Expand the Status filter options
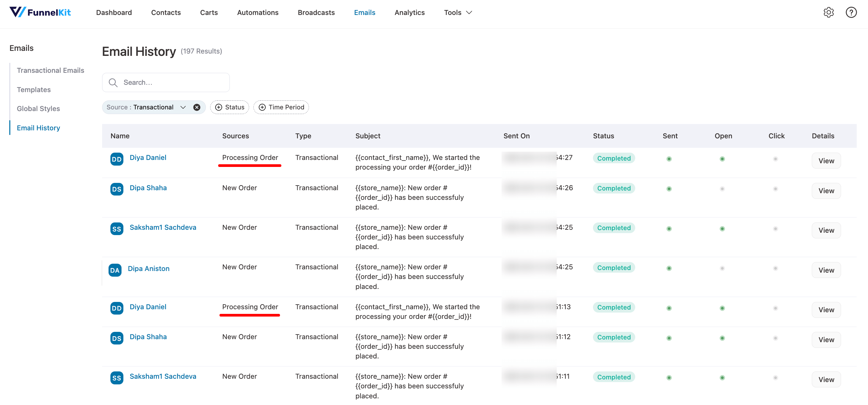868x405 pixels. pyautogui.click(x=229, y=107)
